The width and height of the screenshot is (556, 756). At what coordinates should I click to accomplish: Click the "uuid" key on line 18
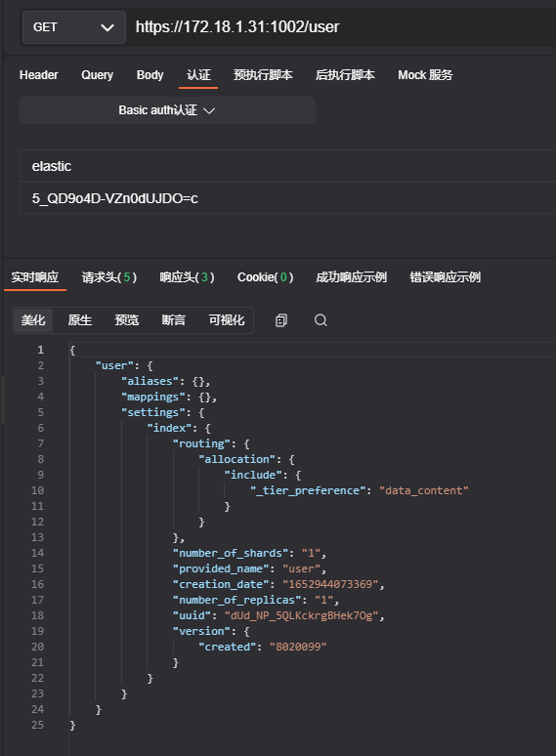192,615
